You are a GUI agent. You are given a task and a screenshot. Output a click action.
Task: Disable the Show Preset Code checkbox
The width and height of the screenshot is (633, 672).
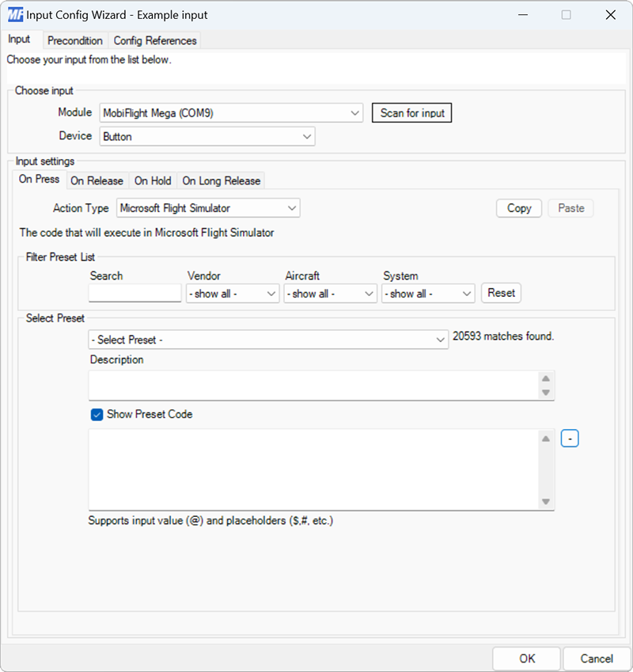click(x=96, y=414)
